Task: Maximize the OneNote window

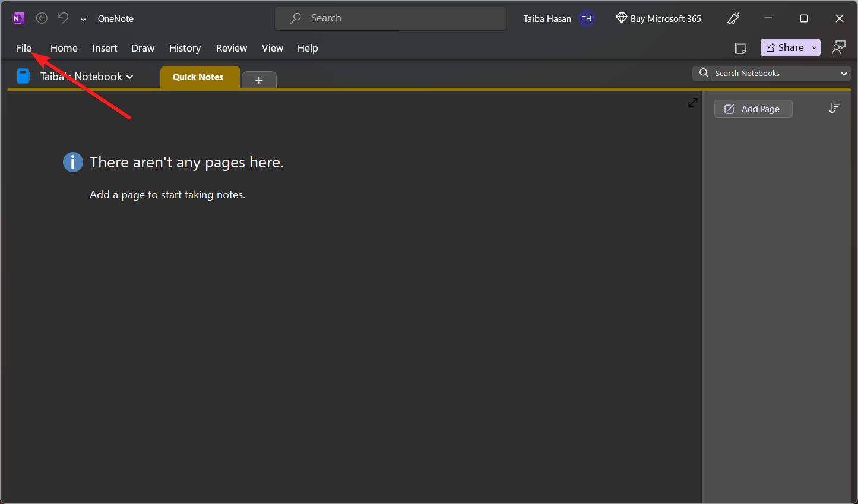Action: [x=804, y=18]
